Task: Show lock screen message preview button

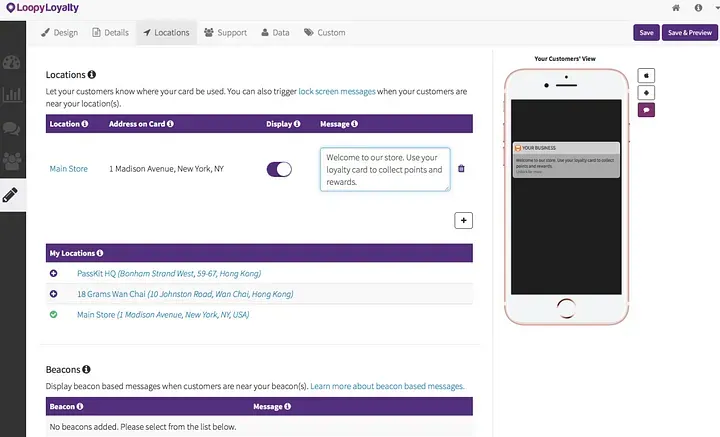Action: pyautogui.click(x=646, y=110)
